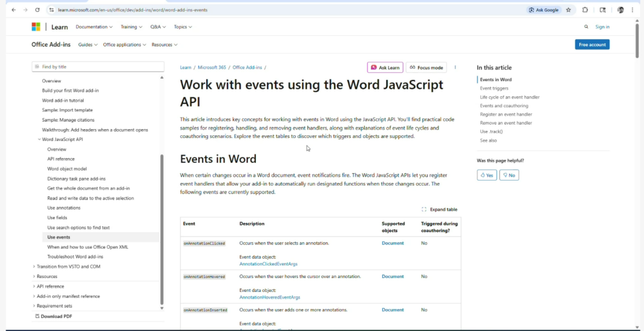Open the Documentation dropdown menu

[94, 27]
